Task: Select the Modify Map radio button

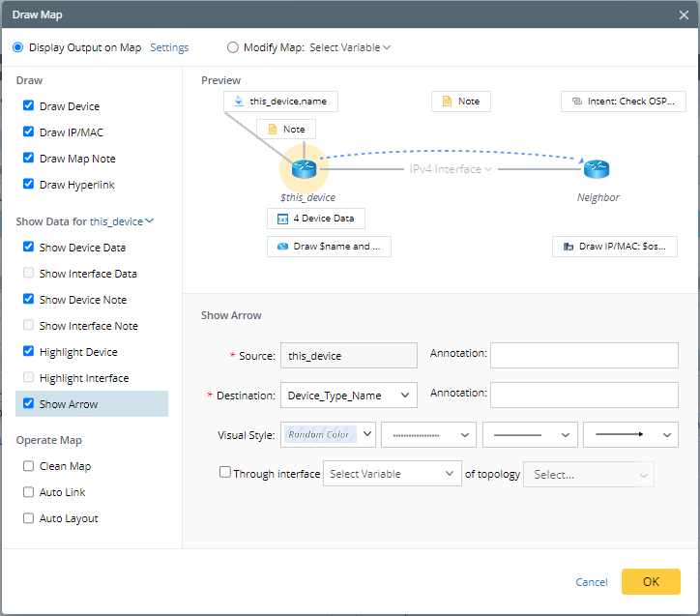Action: pos(232,47)
